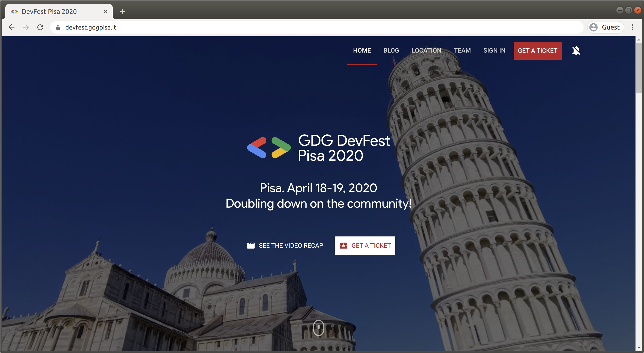Reload the DevFest page

coord(40,27)
